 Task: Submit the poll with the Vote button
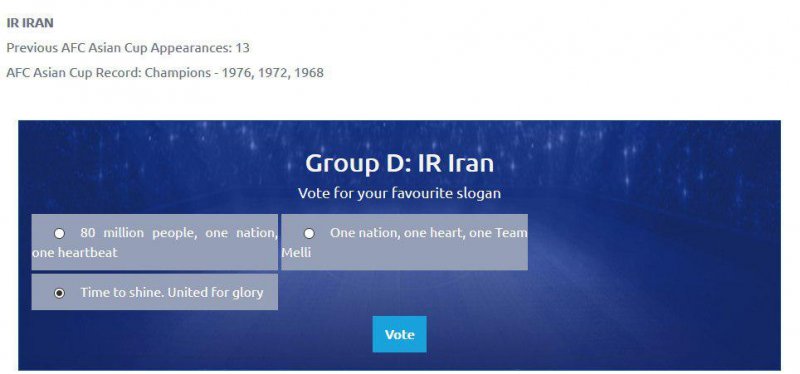(399, 334)
